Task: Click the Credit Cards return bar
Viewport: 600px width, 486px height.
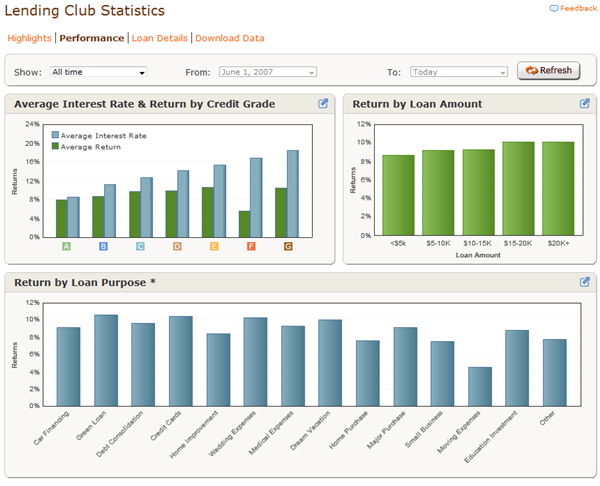Action: [181, 361]
